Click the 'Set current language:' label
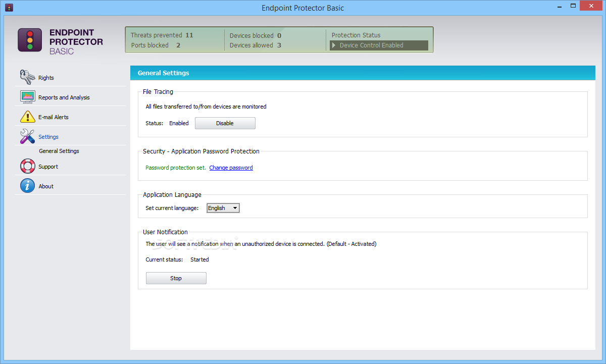This screenshot has width=606, height=364. (x=172, y=208)
